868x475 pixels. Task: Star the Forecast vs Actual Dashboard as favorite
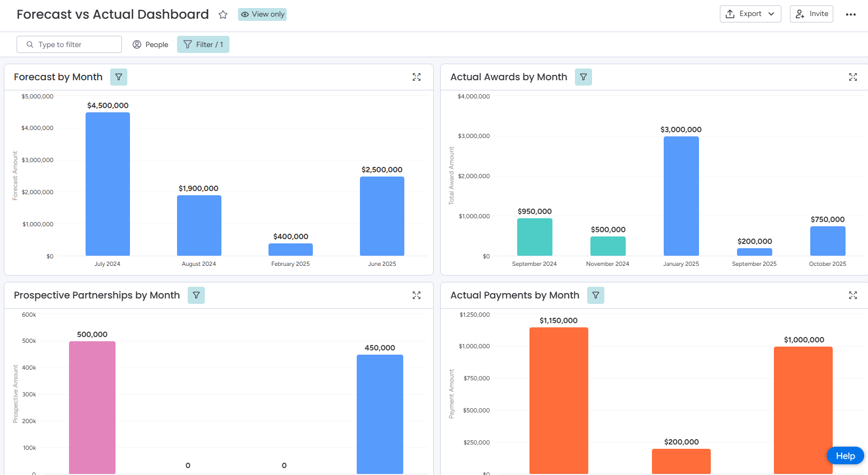click(223, 15)
